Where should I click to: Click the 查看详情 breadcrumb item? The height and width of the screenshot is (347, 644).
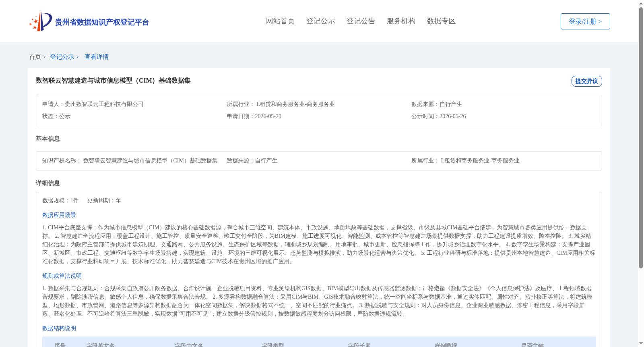97,57
